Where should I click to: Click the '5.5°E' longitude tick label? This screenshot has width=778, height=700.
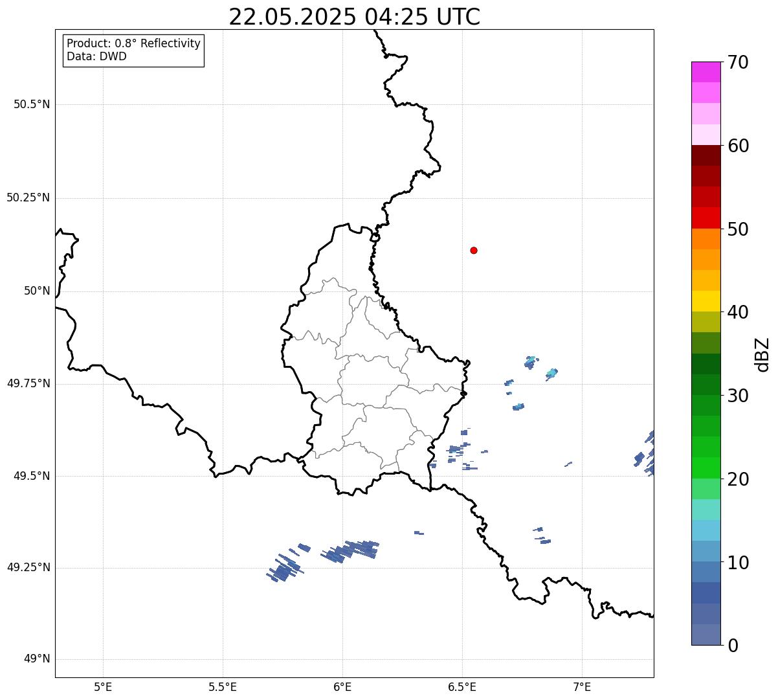(x=223, y=686)
